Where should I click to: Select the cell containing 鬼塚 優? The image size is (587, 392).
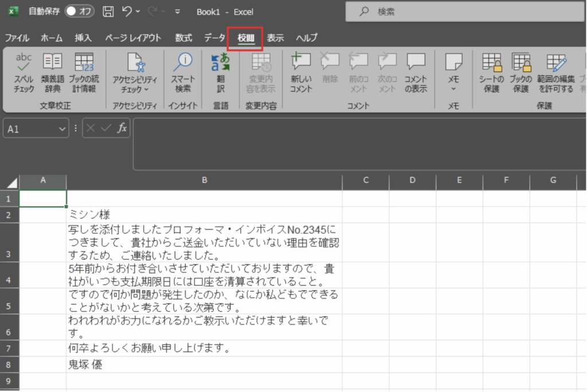coord(205,364)
